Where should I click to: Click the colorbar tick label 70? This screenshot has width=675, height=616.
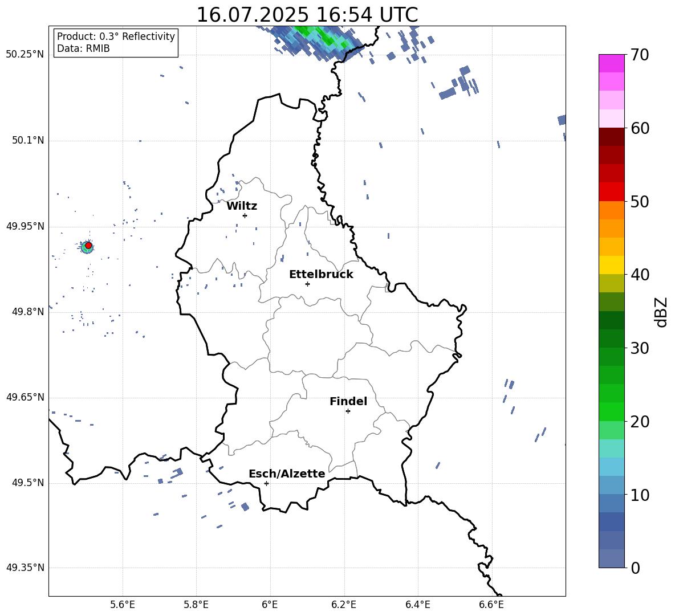[640, 55]
